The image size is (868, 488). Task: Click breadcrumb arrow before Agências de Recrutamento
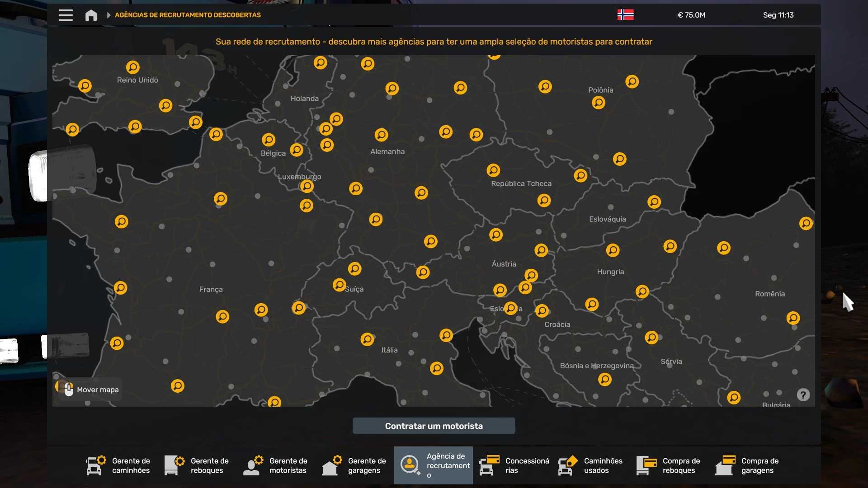(x=108, y=15)
